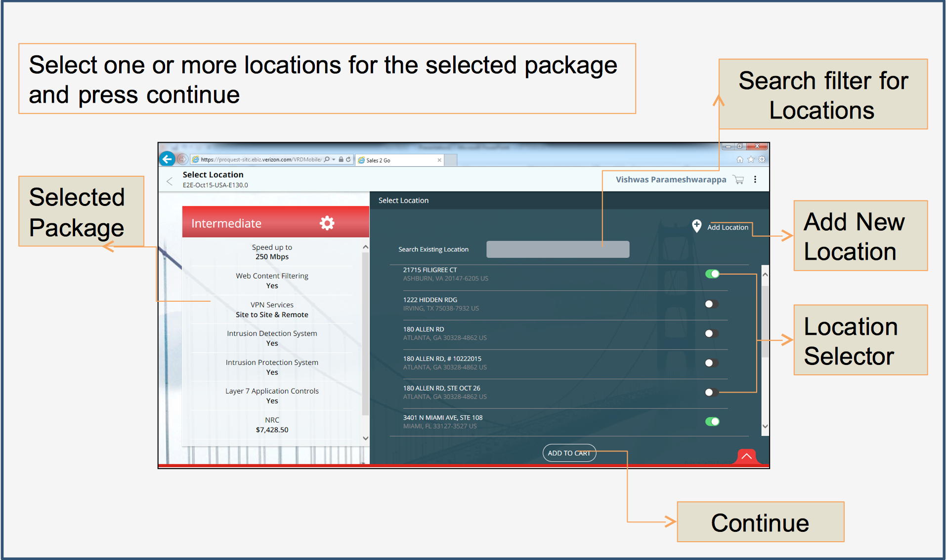Enable the 180 Allen Rd location

(x=712, y=334)
